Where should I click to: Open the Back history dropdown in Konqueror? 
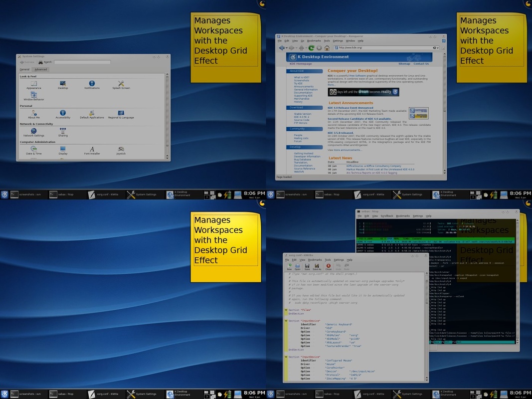[286, 48]
